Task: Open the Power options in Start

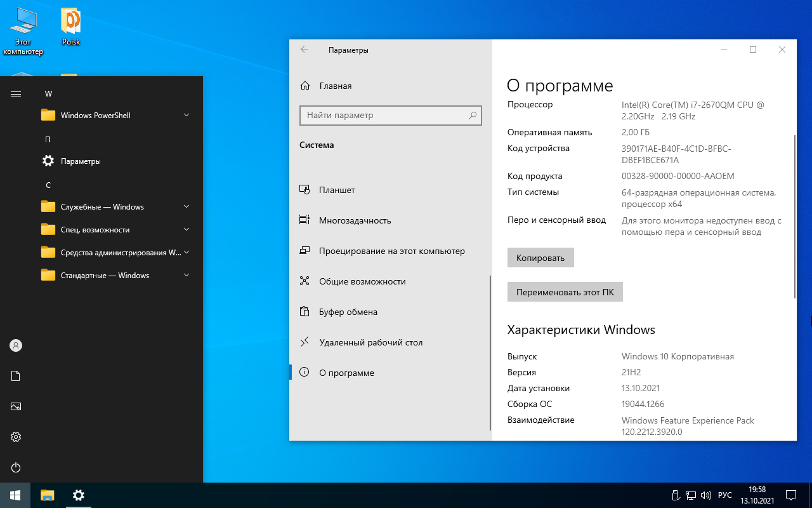Action: point(16,467)
